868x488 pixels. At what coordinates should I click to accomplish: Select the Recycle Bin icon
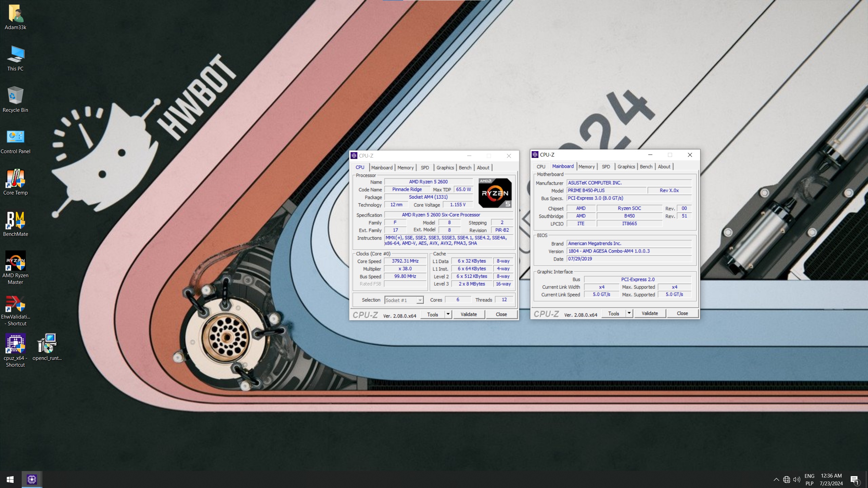click(15, 100)
